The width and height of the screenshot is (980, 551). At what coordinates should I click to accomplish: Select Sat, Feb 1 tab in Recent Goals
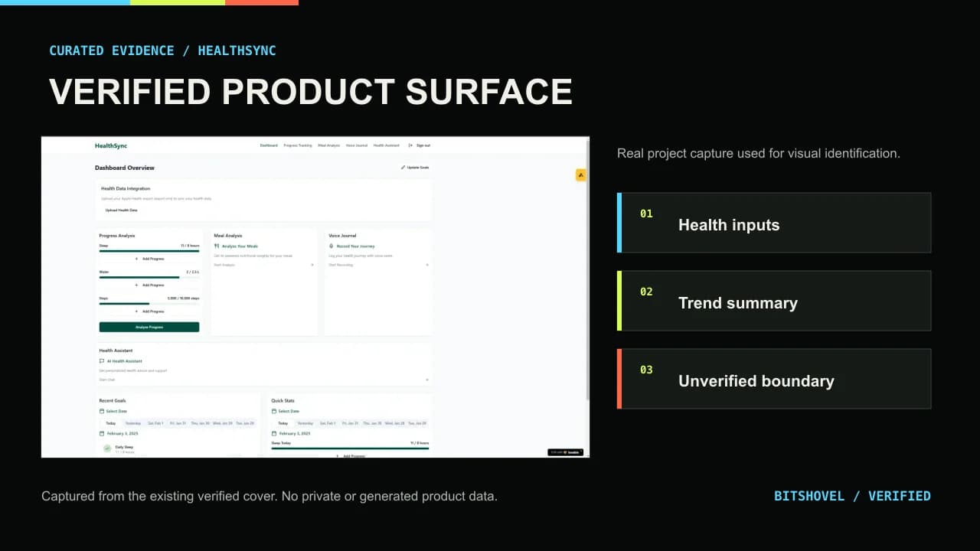point(155,423)
